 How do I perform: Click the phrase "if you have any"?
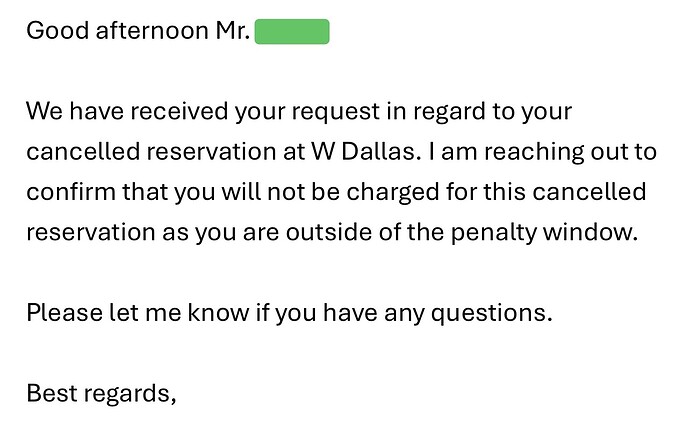(x=340, y=313)
